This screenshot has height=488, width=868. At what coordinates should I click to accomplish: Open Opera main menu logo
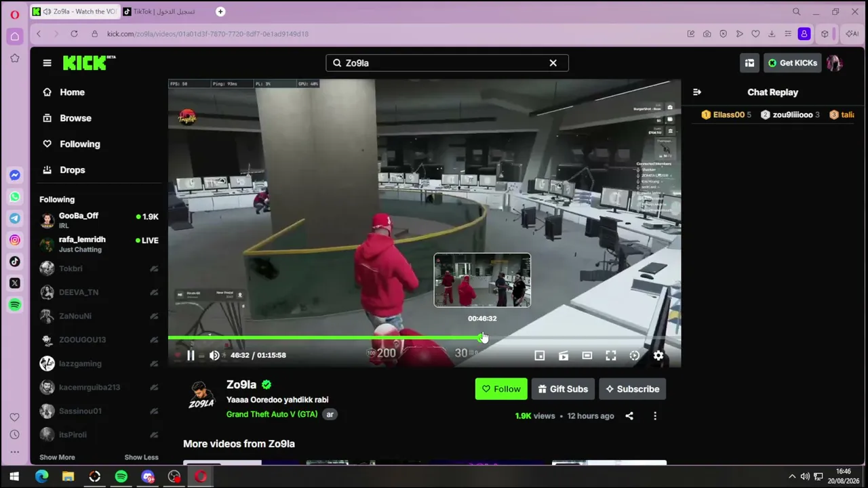pyautogui.click(x=14, y=14)
